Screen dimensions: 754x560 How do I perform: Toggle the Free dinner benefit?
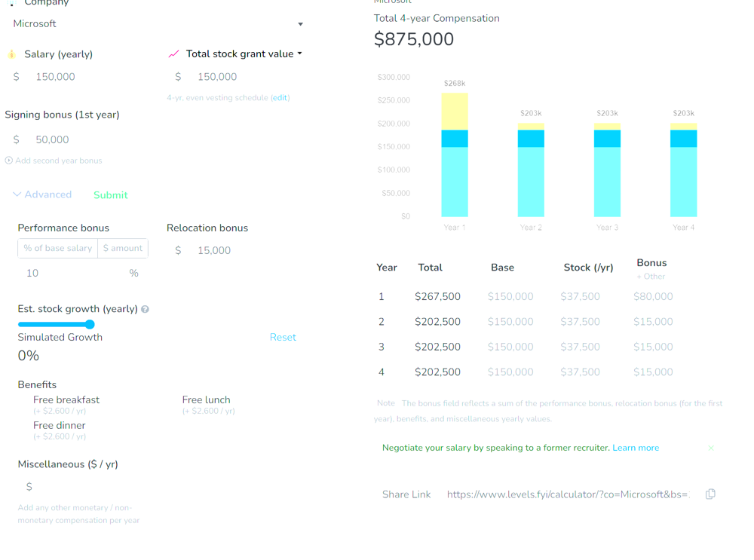coord(59,425)
